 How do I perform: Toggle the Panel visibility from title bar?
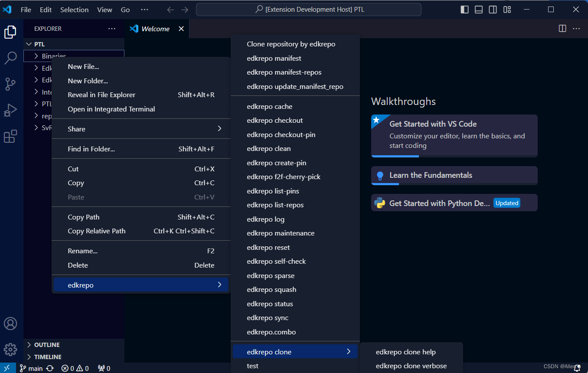point(478,9)
